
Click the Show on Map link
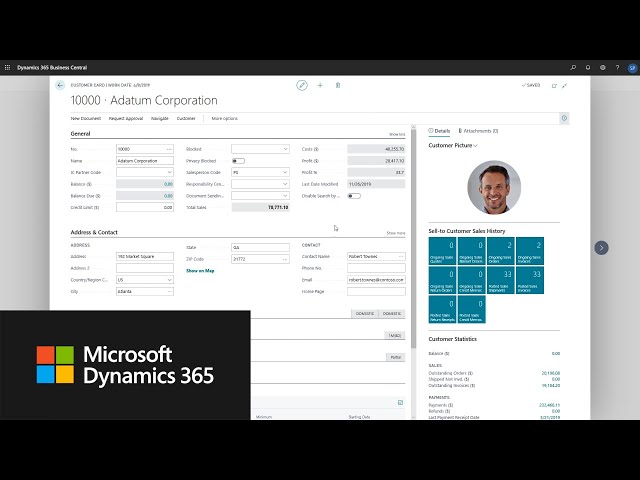click(x=200, y=270)
